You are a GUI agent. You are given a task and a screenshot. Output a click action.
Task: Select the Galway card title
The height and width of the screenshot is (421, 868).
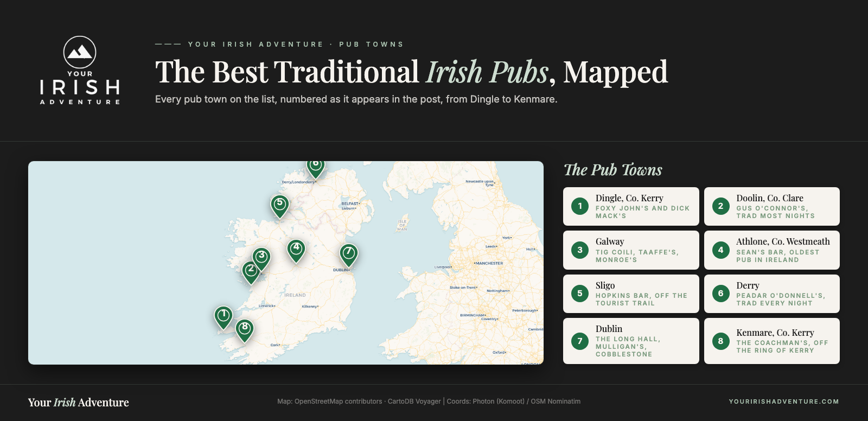pyautogui.click(x=610, y=241)
